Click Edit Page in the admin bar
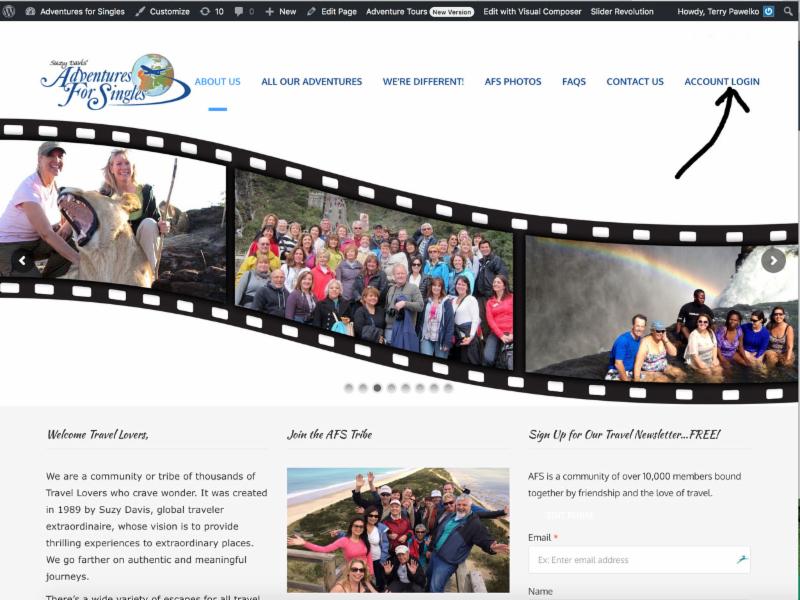Viewport: 800px width, 600px height. coord(332,11)
